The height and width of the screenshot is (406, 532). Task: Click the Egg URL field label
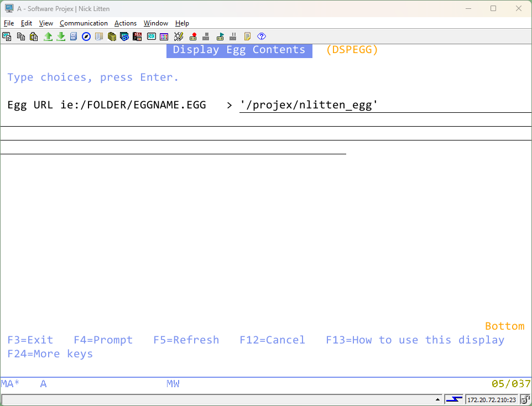point(107,105)
